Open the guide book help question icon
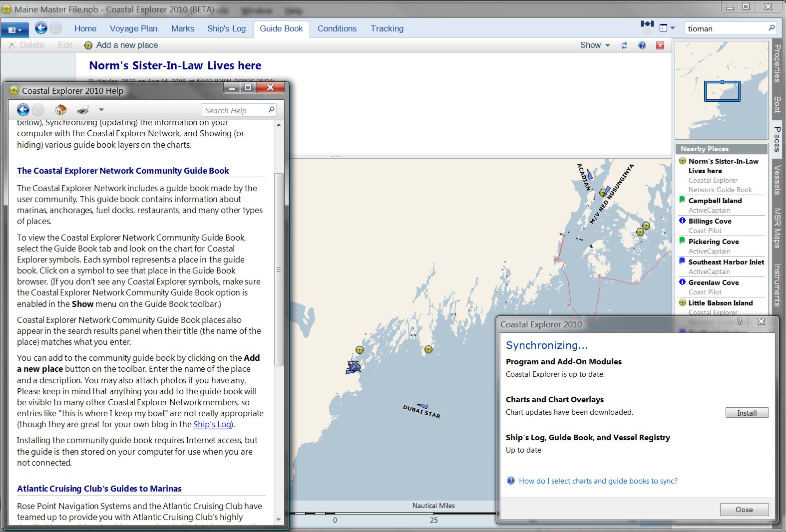This screenshot has height=532, width=786. [642, 45]
